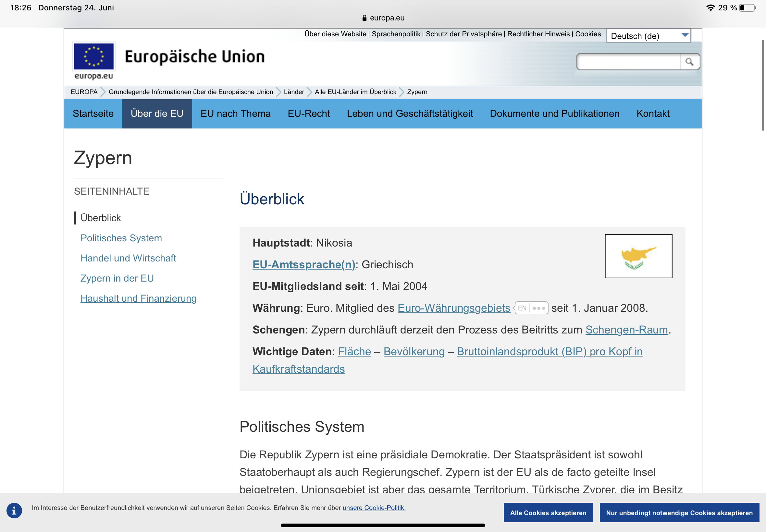Open 'Haushalt und Finanzierung' sidebar link

pos(138,298)
